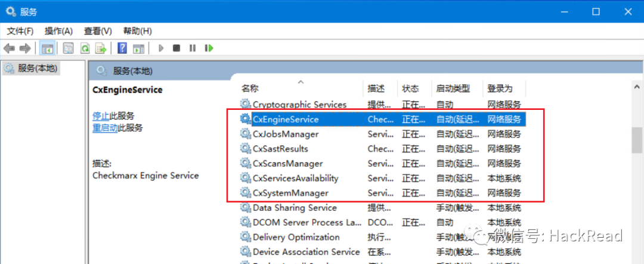The width and height of the screenshot is (644, 264).
Task: Click the services window title bar icon
Action: coord(11,11)
